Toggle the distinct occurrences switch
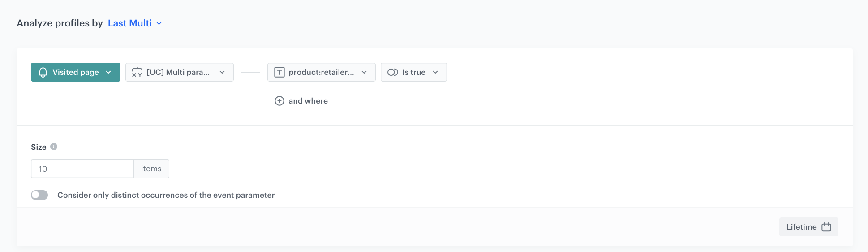The image size is (868, 252). click(x=39, y=195)
